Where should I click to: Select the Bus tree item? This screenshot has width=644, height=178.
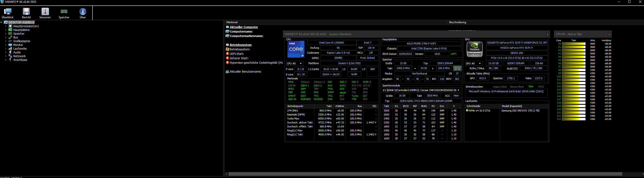pyautogui.click(x=15, y=37)
